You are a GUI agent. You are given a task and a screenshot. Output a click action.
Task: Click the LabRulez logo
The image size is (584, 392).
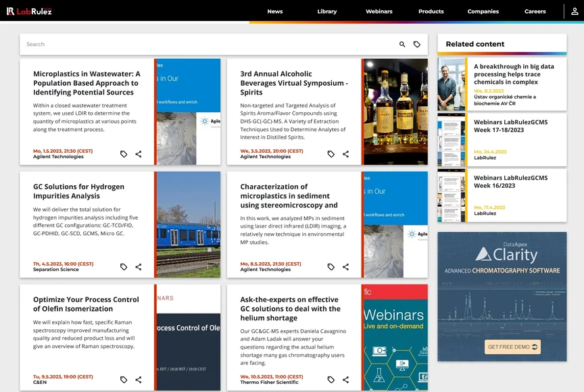coord(29,11)
